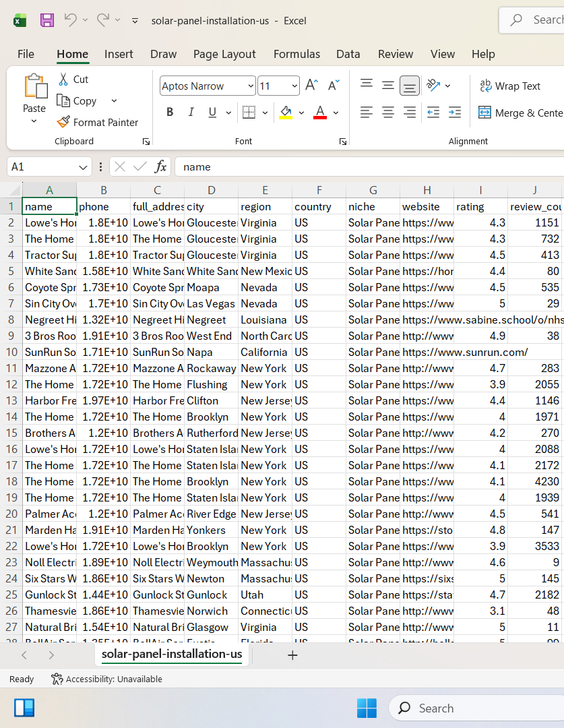Image resolution: width=564 pixels, height=728 pixels.
Task: Add a new sheet with plus button
Action: (292, 656)
